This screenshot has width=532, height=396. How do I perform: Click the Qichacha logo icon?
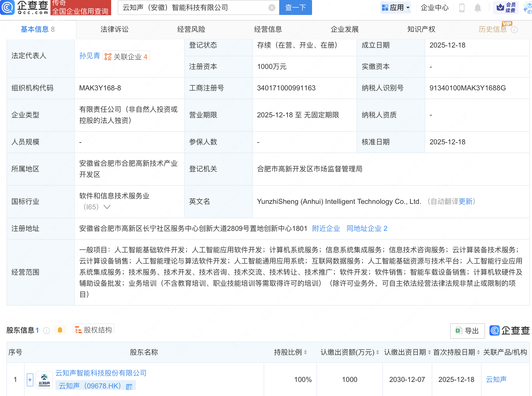pos(8,8)
